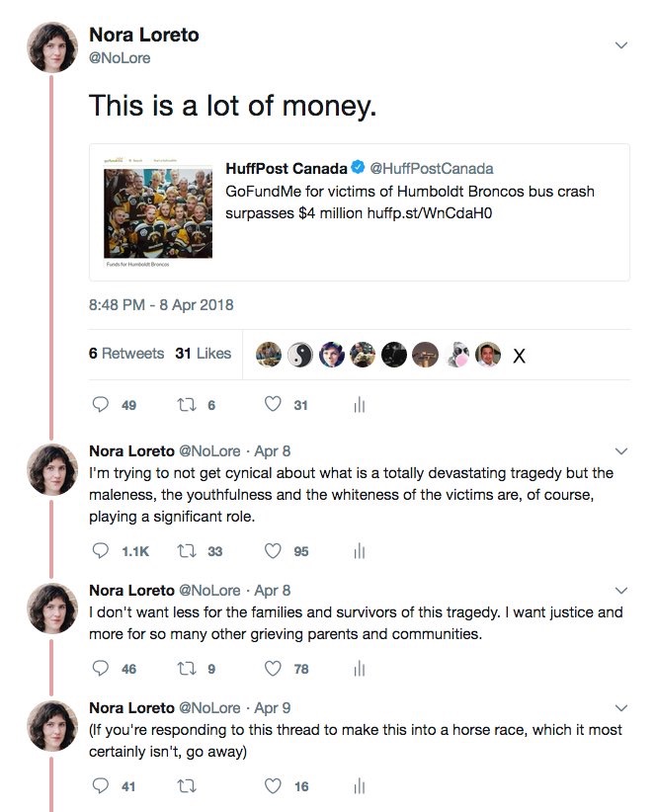Like the main tweet with 31 likes
Viewport: 656px width, 812px height.
pyautogui.click(x=274, y=404)
